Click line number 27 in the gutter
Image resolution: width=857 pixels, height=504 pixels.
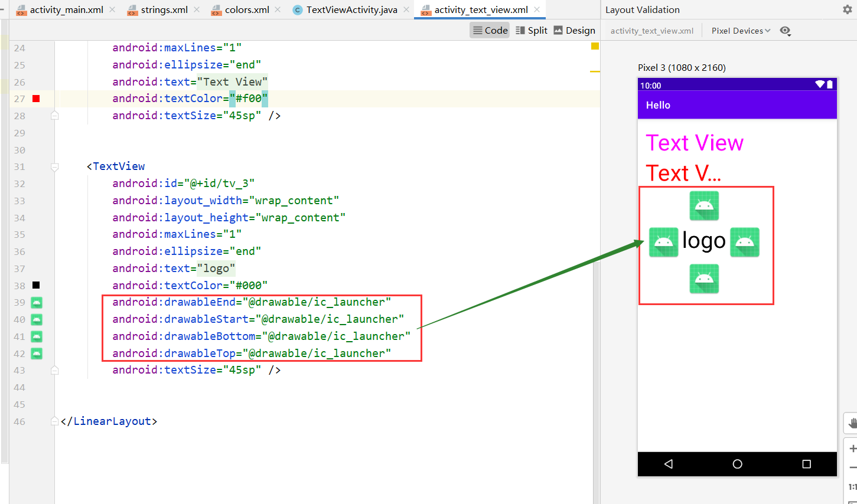pyautogui.click(x=19, y=99)
